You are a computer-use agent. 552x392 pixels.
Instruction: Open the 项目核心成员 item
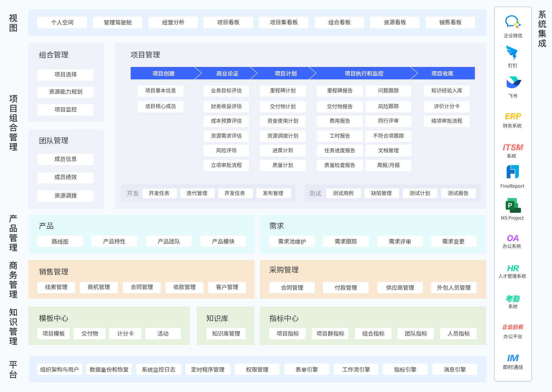(x=160, y=106)
